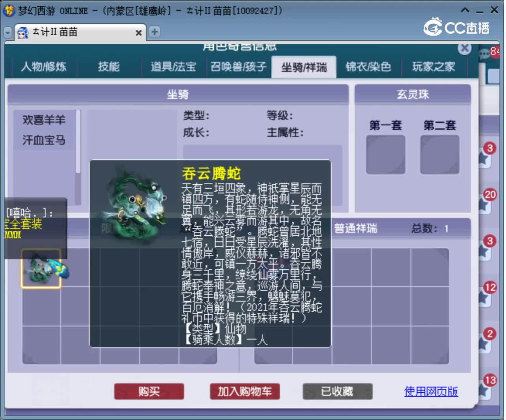Select 欢喜羊羊 in the mount list
Image resolution: width=506 pixels, height=420 pixels.
tap(44, 120)
